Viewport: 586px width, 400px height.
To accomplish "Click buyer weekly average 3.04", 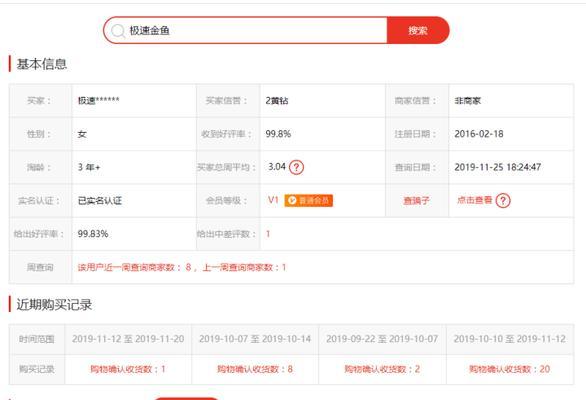I will point(277,167).
